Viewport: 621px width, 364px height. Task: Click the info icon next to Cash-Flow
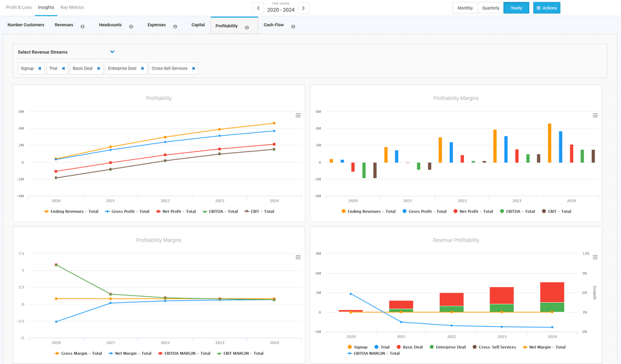pos(293,27)
